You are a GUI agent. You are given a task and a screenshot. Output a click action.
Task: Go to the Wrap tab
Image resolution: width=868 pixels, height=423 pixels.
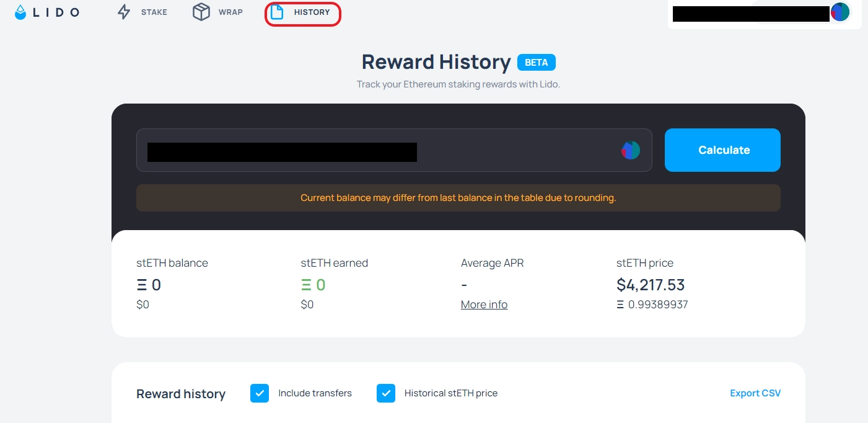230,12
